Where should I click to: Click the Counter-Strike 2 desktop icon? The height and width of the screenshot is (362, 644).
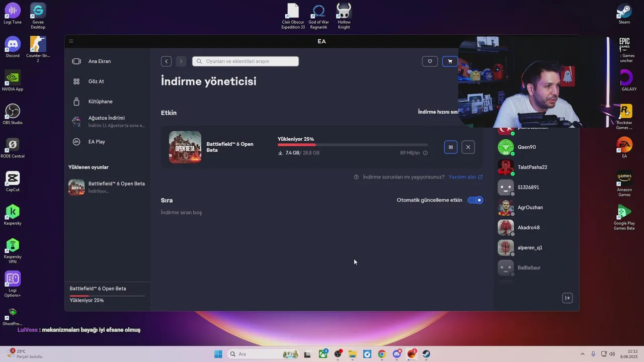click(38, 49)
